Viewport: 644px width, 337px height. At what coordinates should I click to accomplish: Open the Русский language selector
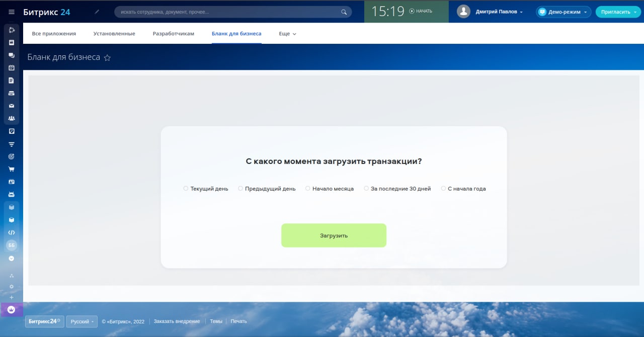[x=82, y=321]
